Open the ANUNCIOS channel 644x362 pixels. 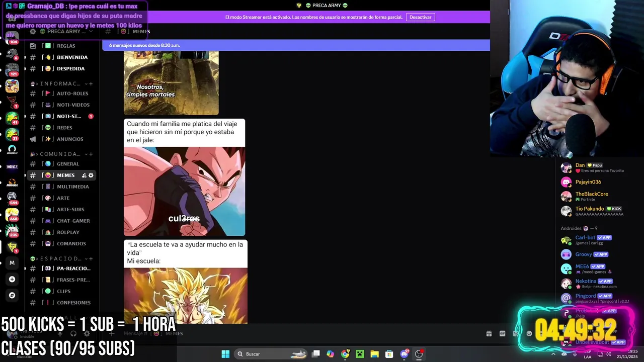click(61, 139)
